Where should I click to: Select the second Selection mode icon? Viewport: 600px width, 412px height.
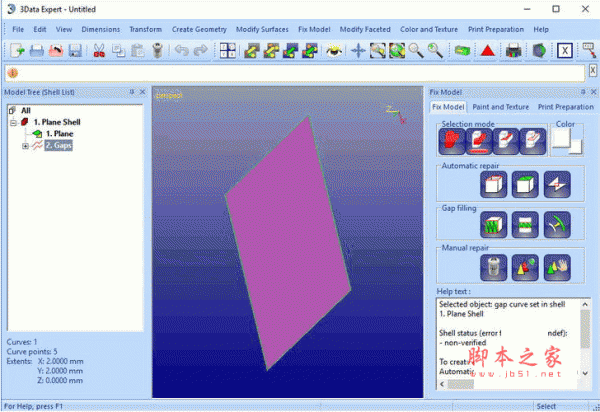coord(479,141)
